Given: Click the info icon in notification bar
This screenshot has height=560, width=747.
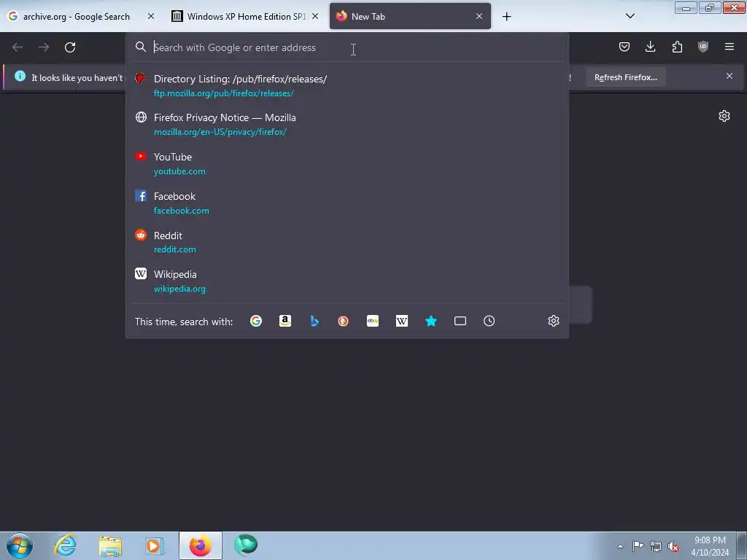Looking at the screenshot, I should point(20,76).
